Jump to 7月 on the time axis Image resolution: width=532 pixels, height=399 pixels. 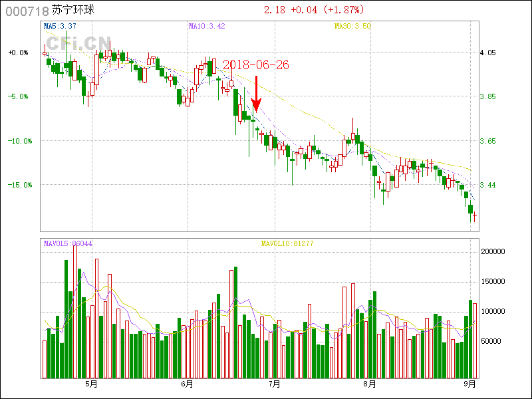[x=274, y=384]
